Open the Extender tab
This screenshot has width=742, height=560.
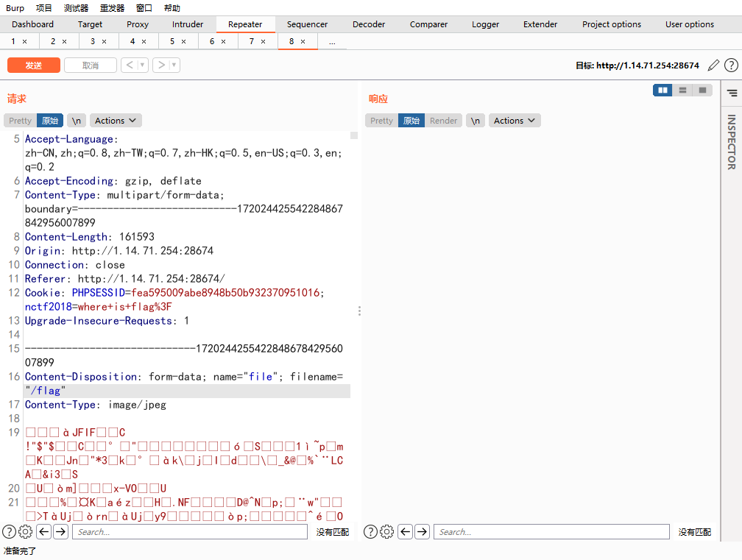540,24
